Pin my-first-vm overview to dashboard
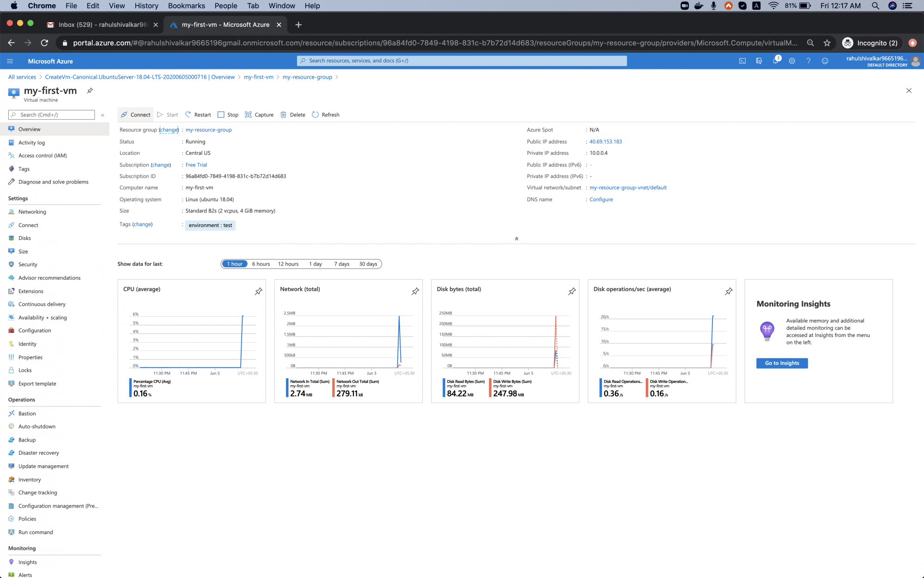This screenshot has width=924, height=578. click(x=90, y=91)
